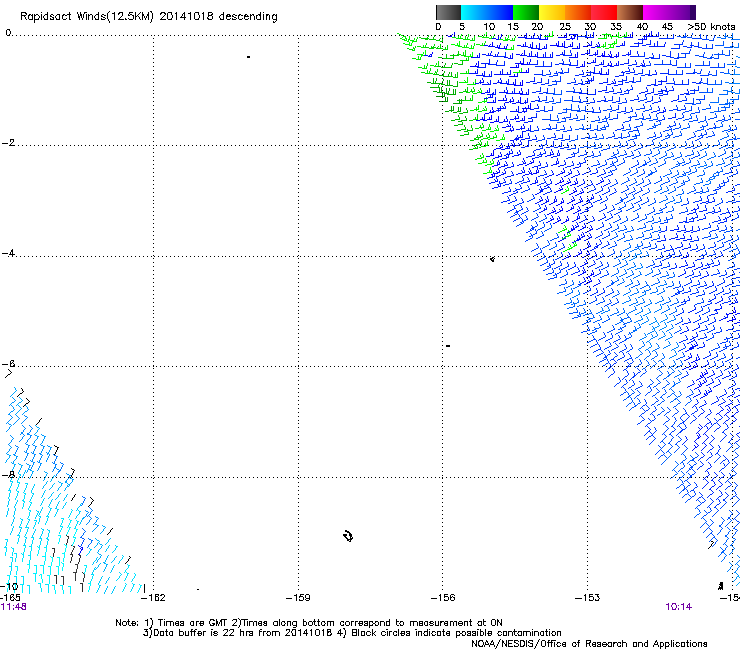Viewport: 740px width, 650px height.
Task: Click the small island outline near -158 longitude
Action: click(348, 536)
